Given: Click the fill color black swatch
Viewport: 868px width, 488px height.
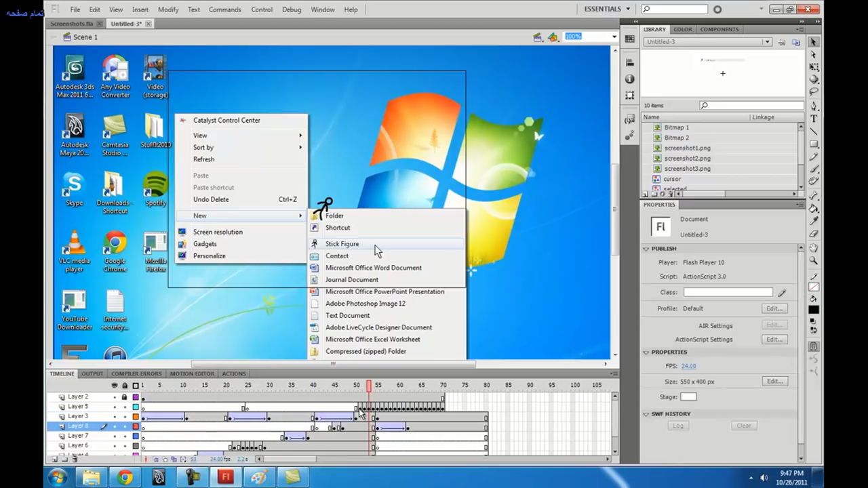Looking at the screenshot, I should point(814,311).
